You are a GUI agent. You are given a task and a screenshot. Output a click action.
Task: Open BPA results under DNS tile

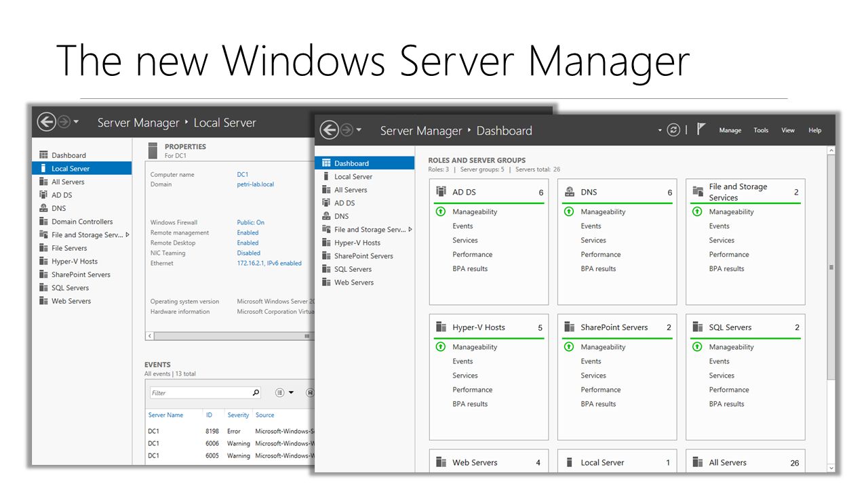(x=598, y=268)
